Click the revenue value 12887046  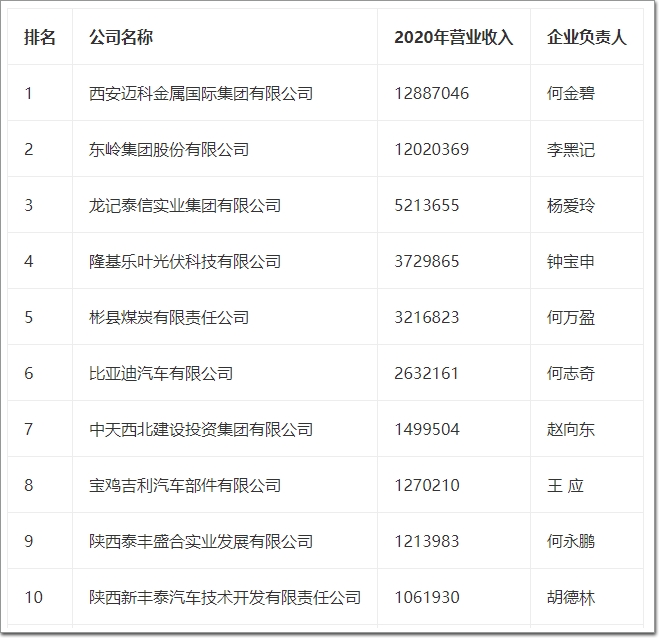(432, 93)
